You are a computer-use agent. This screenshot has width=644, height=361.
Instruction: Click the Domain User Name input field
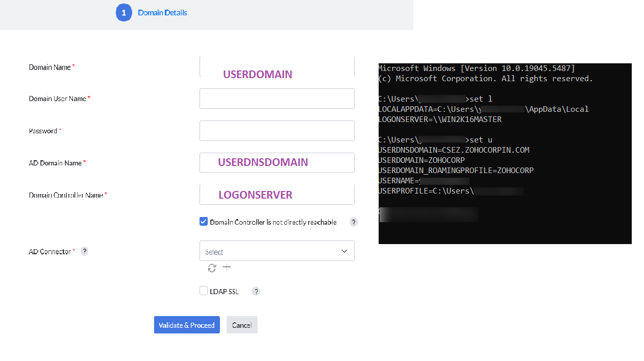[x=277, y=98]
